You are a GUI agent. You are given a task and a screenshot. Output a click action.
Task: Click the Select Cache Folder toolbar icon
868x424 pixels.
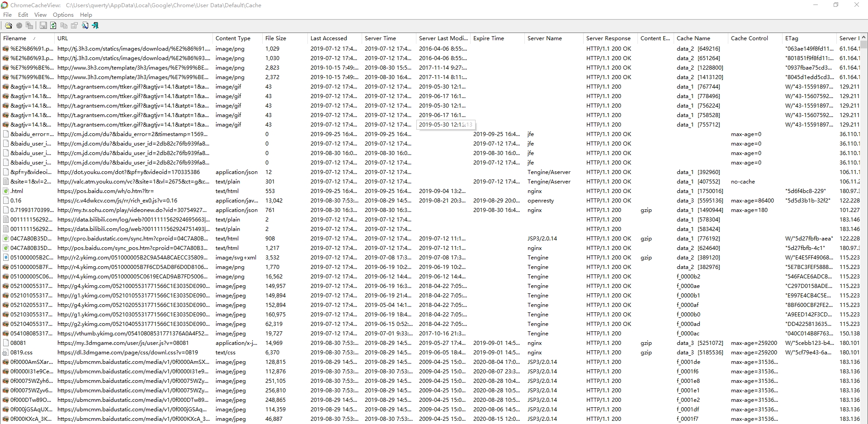[x=8, y=26]
